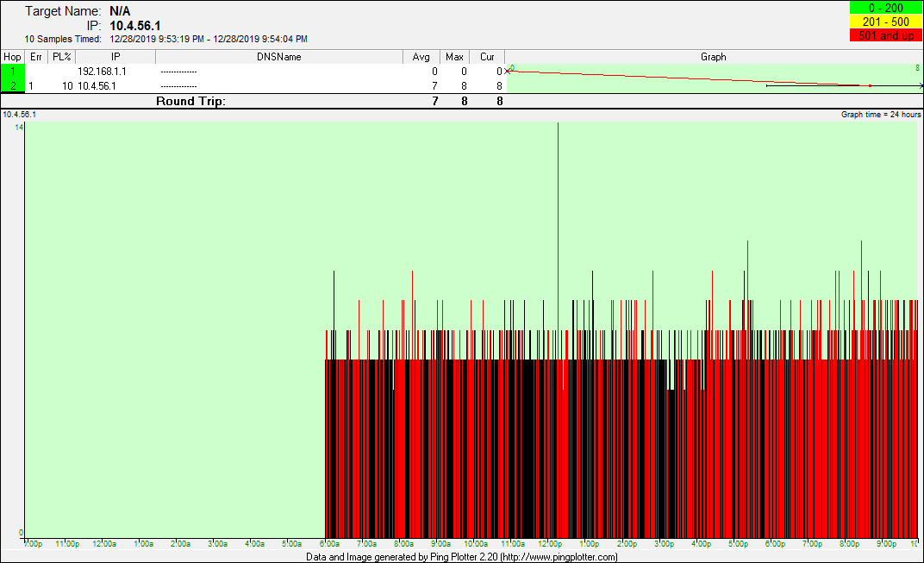
Task: Click the 6:00a mark on time axis
Action: [x=329, y=544]
